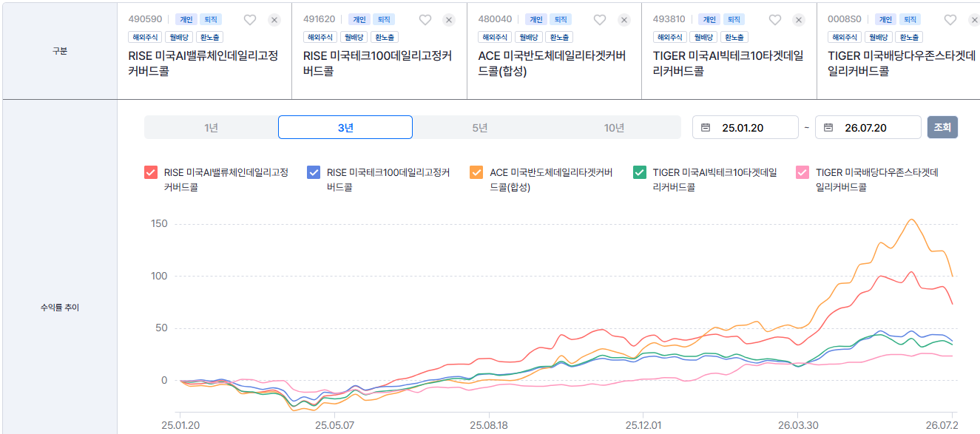Remove RISE 미국AI밸류체인 card with its X
Image resolution: width=980 pixels, height=434 pixels.
(x=274, y=20)
